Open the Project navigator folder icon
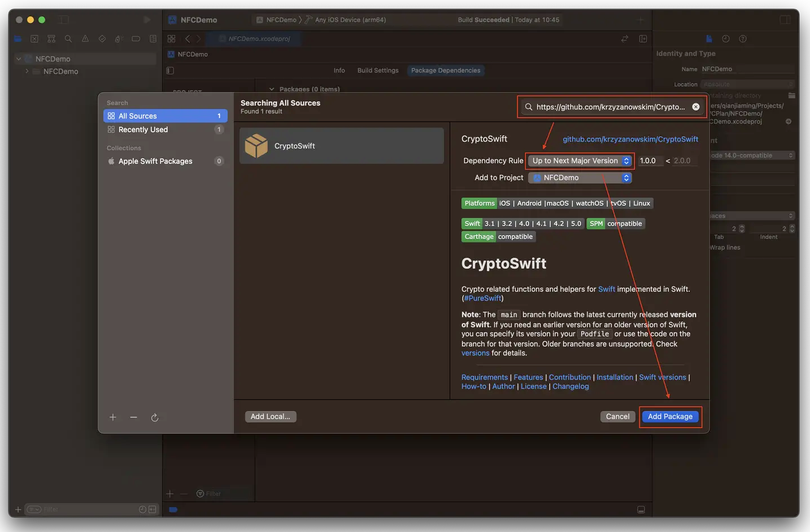 pos(18,39)
